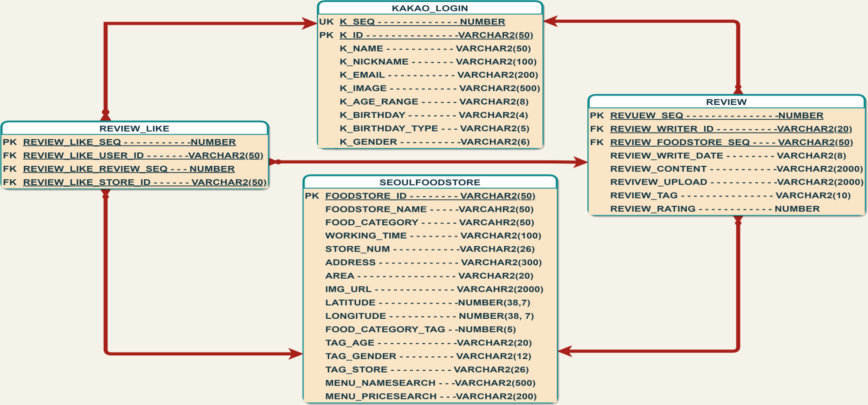Click connector endpoint atop the REVIEW table

(x=738, y=90)
